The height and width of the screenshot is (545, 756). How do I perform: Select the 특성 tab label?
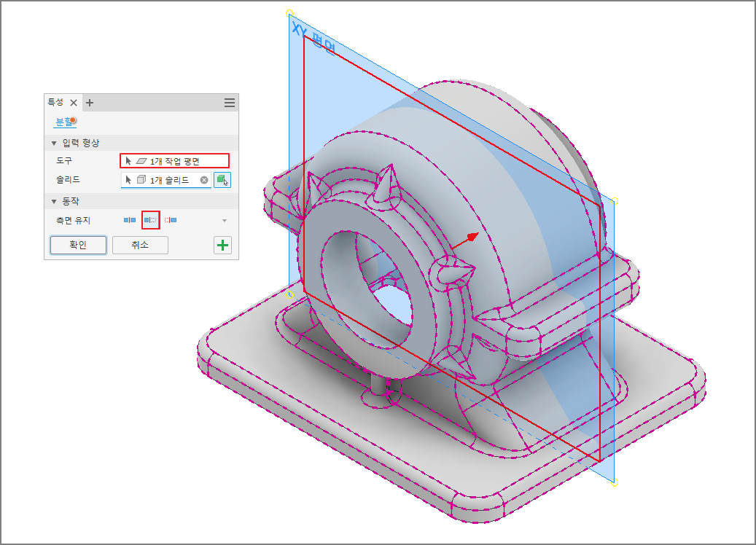point(55,102)
